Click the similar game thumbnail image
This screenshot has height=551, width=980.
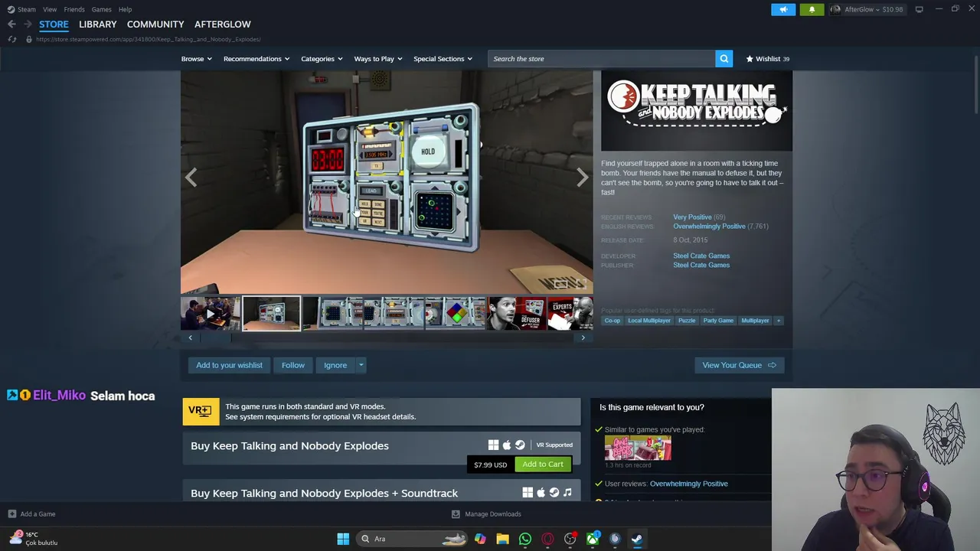tap(638, 448)
